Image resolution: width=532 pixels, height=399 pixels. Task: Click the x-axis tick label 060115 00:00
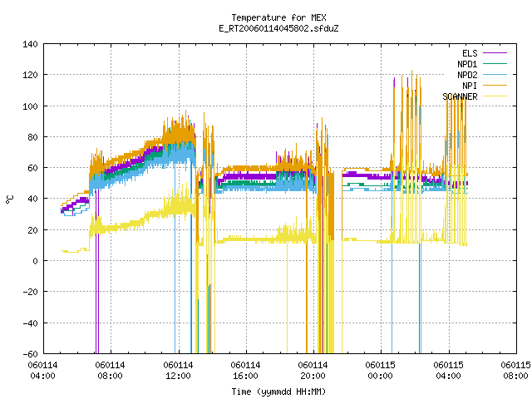pyautogui.click(x=381, y=371)
